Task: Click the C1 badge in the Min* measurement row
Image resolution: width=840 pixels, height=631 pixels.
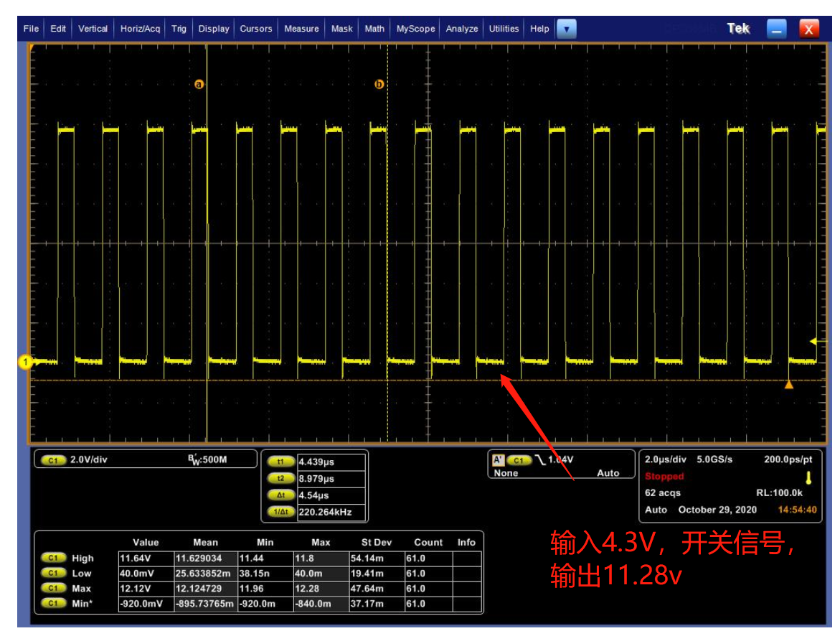Action: 52,604
